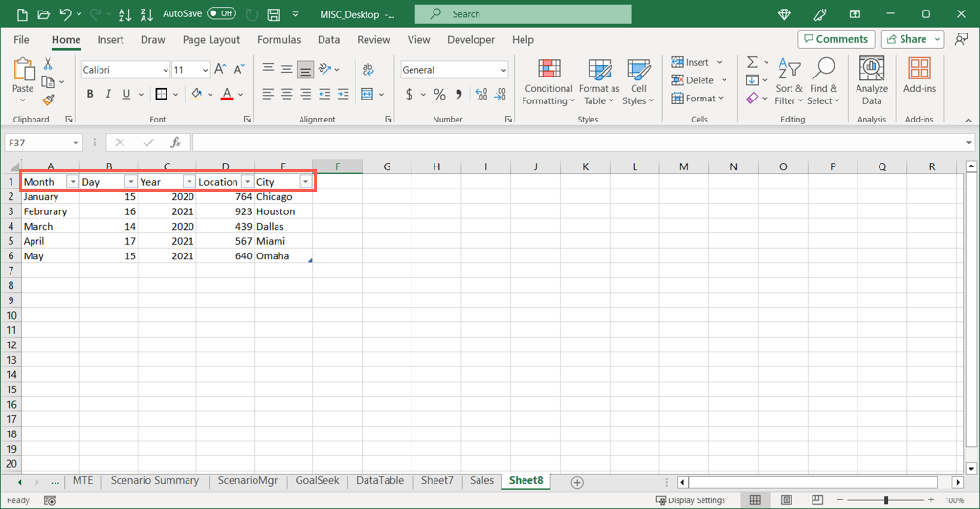This screenshot has width=980, height=509.
Task: Open the Month column filter dropdown
Action: (x=72, y=182)
